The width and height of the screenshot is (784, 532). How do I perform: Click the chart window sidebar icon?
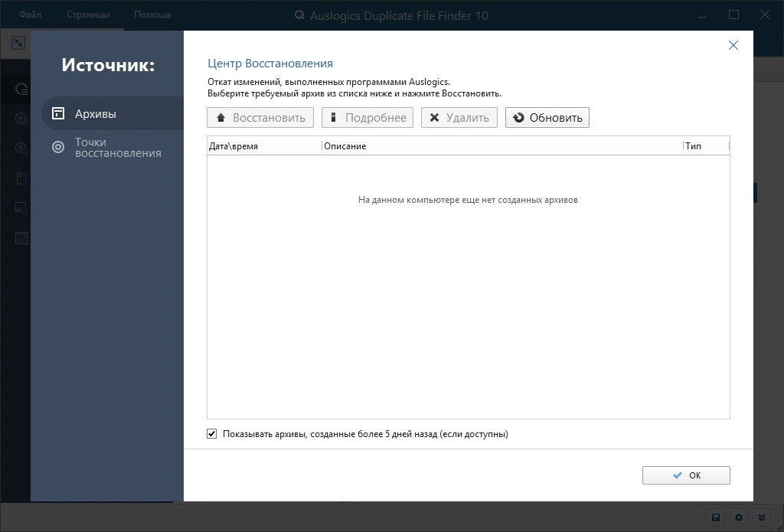[21, 238]
